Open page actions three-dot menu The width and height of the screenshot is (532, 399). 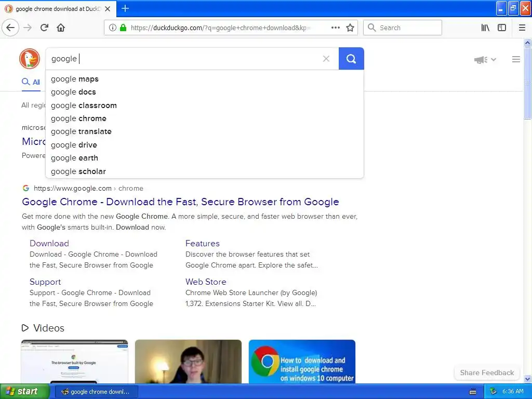[335, 28]
